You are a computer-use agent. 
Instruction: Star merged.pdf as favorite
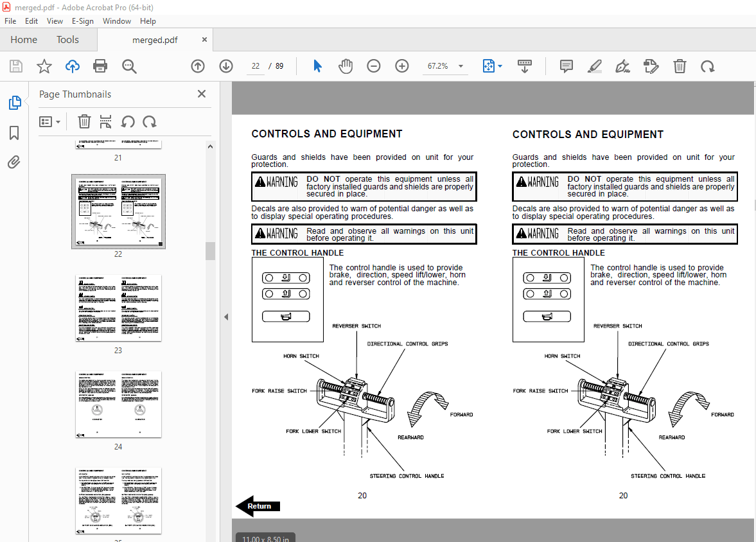44,66
